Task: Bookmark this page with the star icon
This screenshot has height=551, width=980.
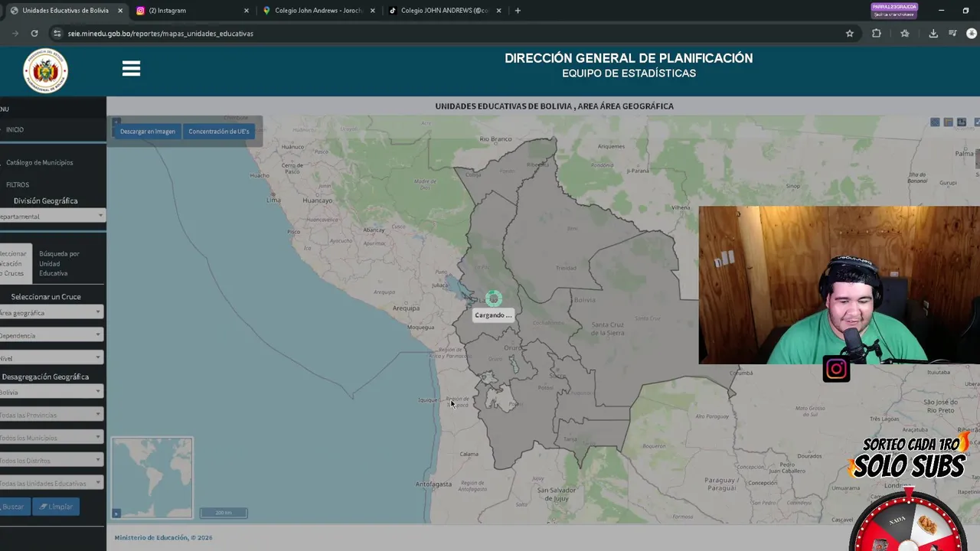Action: (x=849, y=34)
